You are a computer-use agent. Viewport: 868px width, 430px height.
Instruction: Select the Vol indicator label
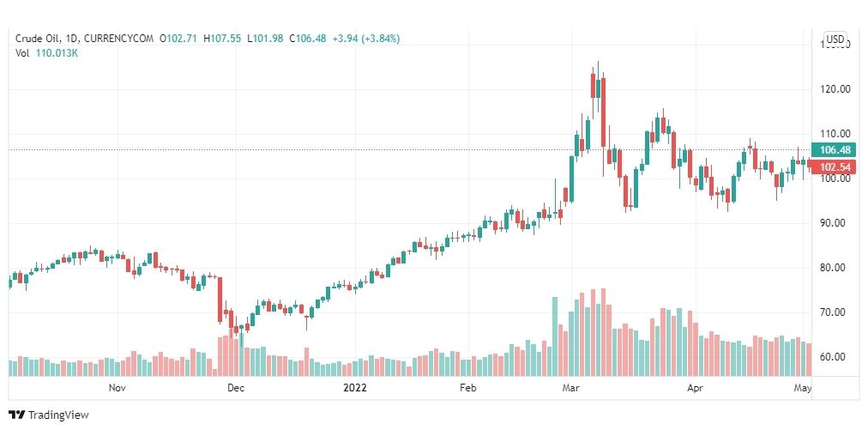coord(21,54)
